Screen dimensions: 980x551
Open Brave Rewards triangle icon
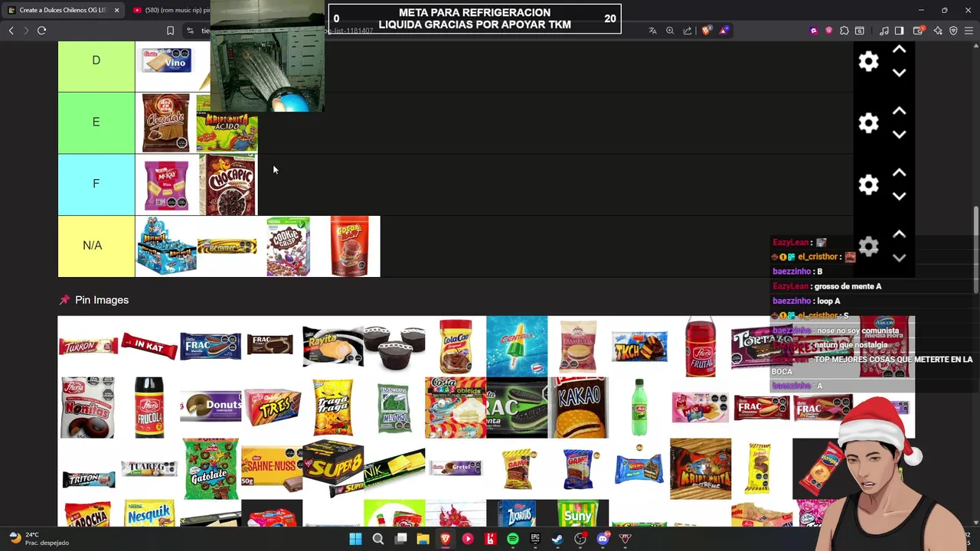pos(724,31)
